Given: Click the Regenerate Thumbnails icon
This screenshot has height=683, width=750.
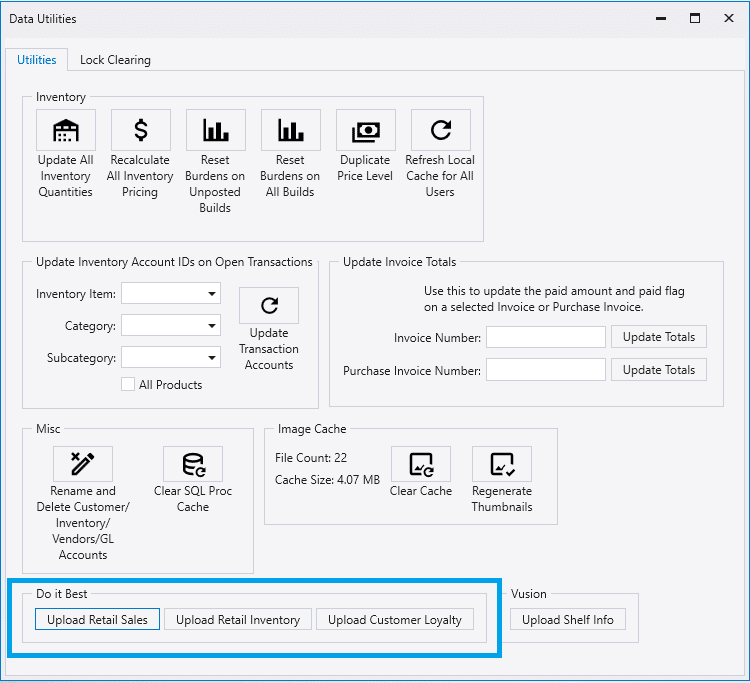Looking at the screenshot, I should pyautogui.click(x=502, y=464).
